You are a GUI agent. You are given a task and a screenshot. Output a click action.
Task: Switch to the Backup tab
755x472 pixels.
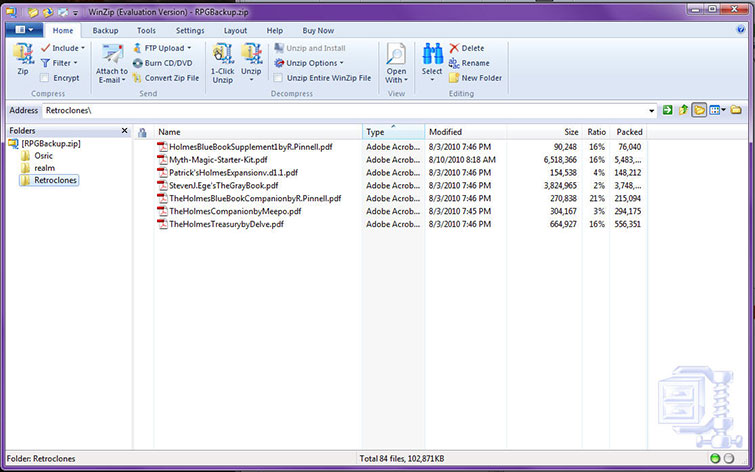pos(105,30)
